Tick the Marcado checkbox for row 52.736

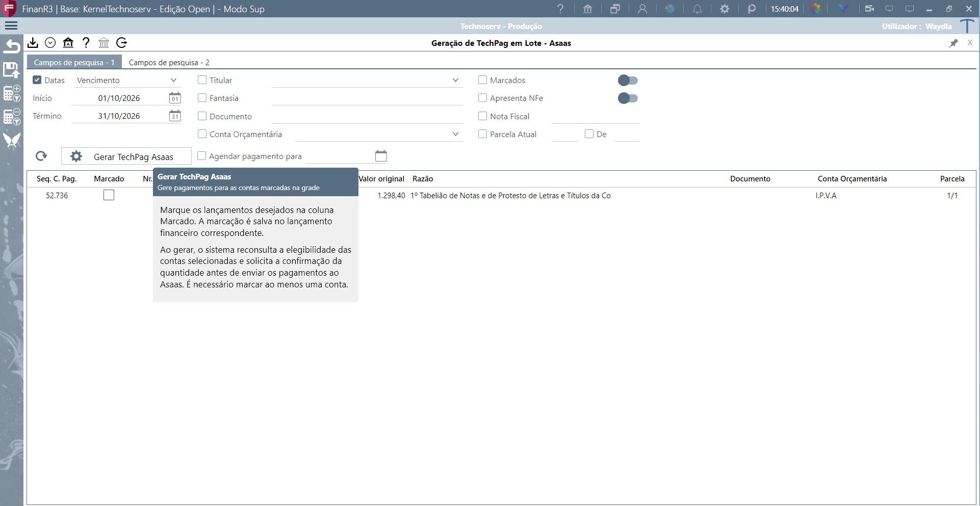[x=109, y=195]
